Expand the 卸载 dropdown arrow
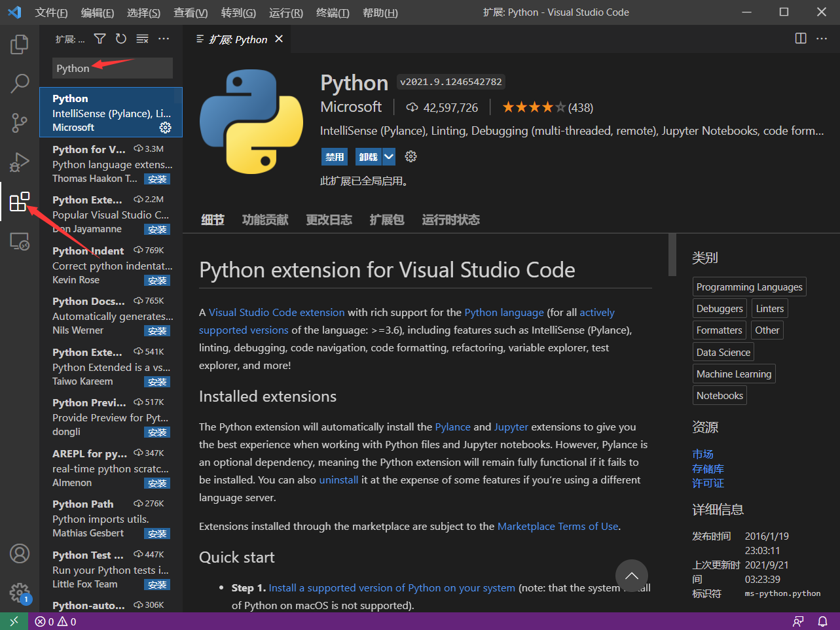The height and width of the screenshot is (630, 840). point(389,157)
